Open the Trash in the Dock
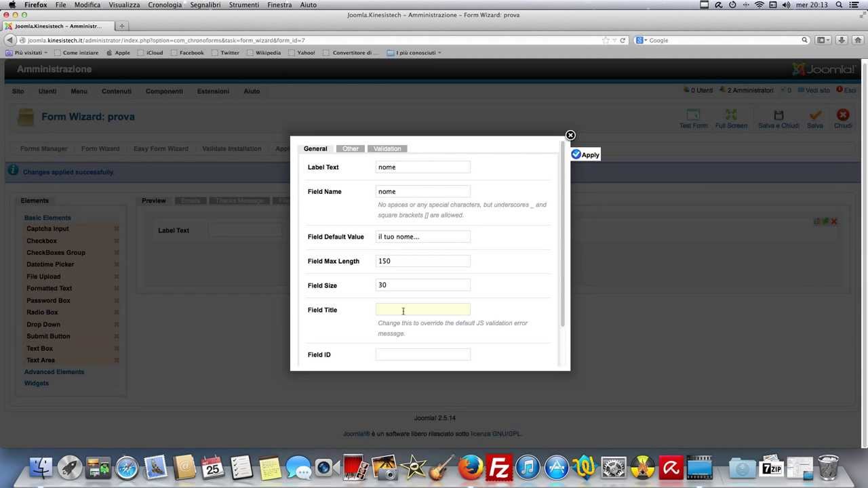The width and height of the screenshot is (868, 488). click(x=828, y=467)
